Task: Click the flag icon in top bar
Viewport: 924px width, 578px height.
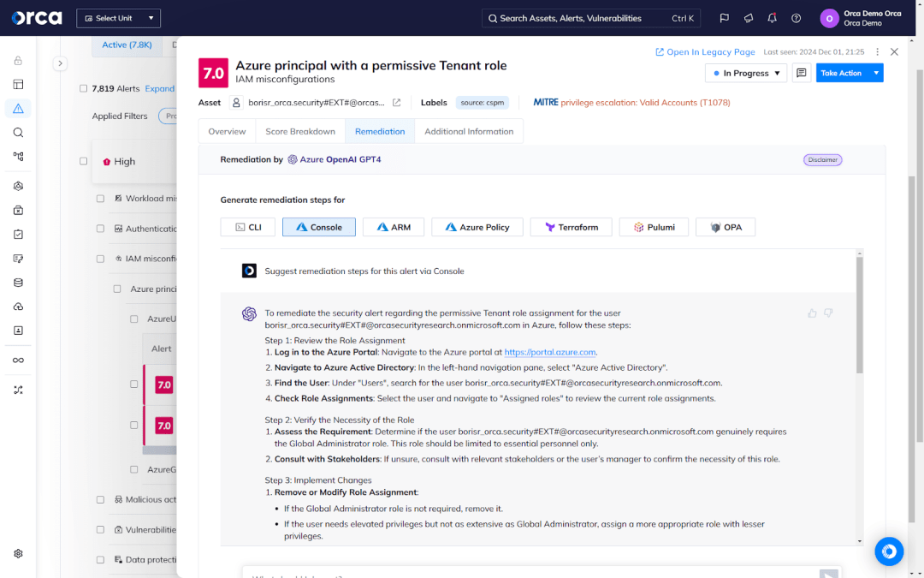Action: click(725, 18)
